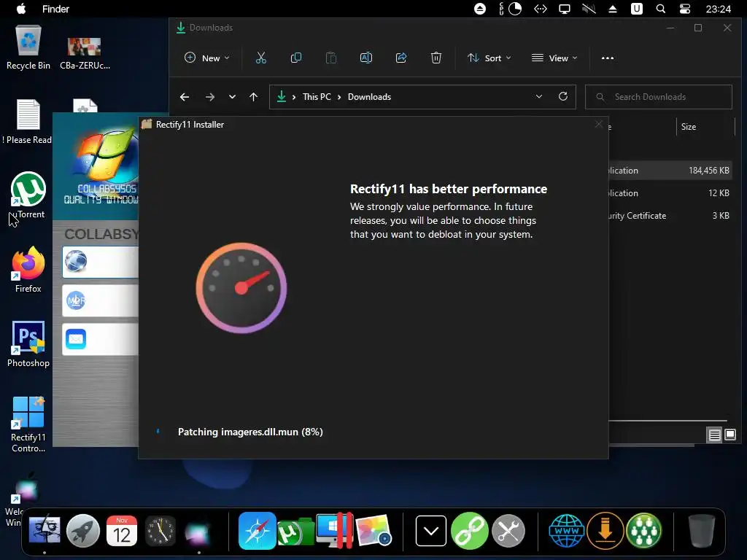Open Finder face icon in the dock

[44, 530]
